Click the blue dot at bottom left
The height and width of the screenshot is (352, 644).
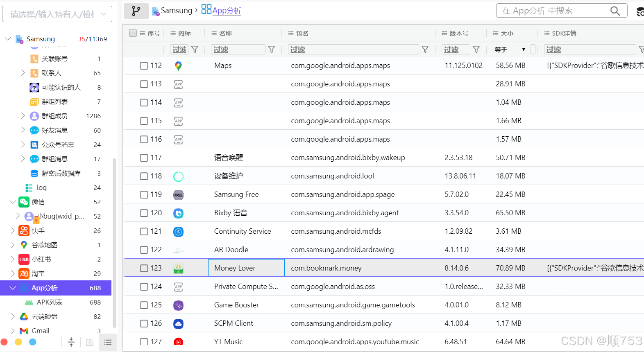(x=33, y=342)
